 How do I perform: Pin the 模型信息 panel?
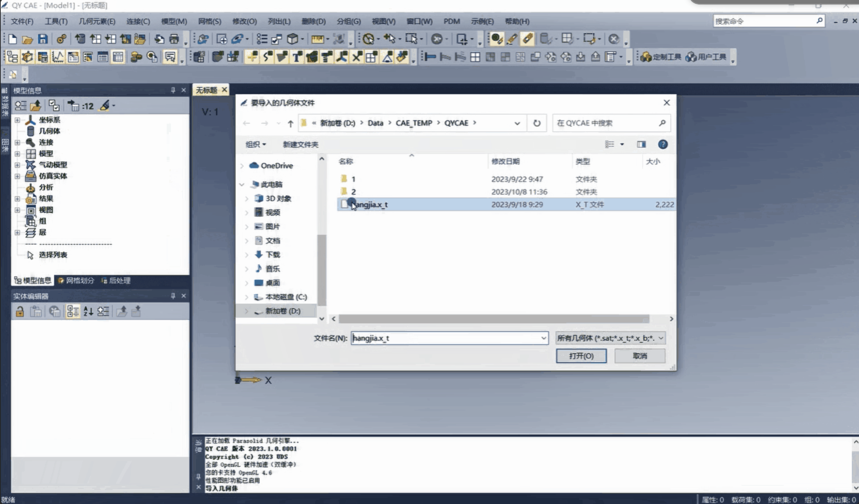(173, 90)
